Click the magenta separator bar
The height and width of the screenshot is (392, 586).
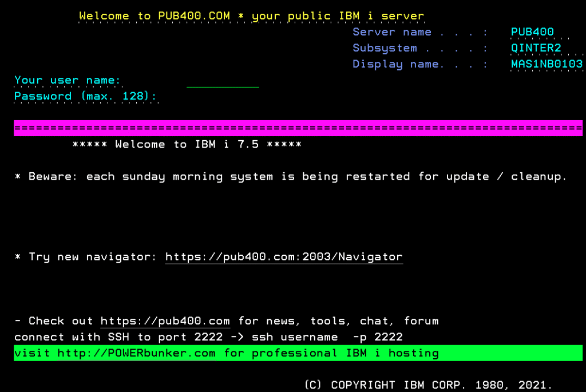click(298, 128)
